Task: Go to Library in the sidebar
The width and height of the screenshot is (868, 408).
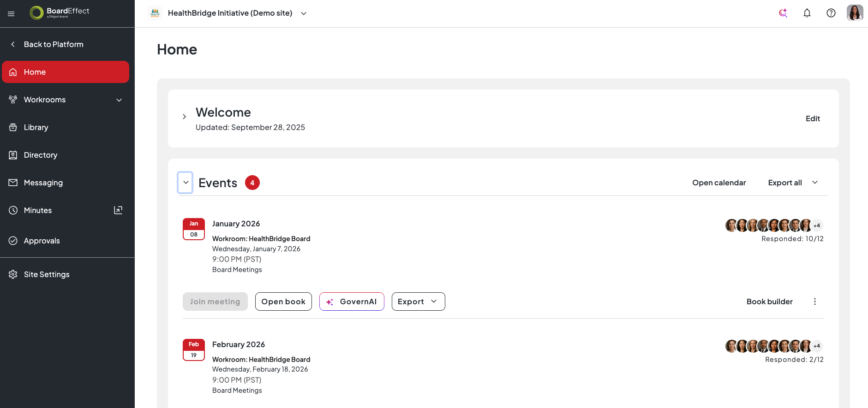Action: (x=36, y=127)
